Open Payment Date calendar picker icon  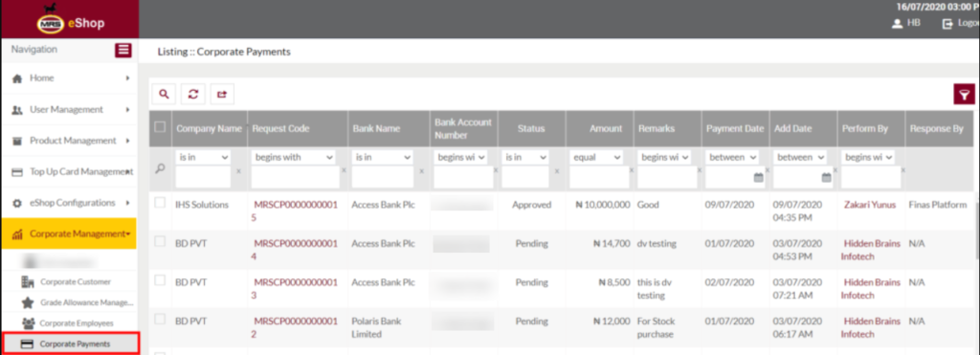tap(758, 178)
